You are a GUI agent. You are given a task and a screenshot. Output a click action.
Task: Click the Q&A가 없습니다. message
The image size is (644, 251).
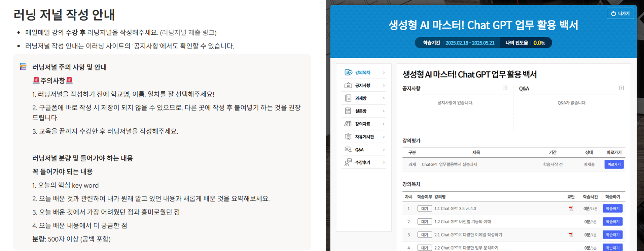572,103
